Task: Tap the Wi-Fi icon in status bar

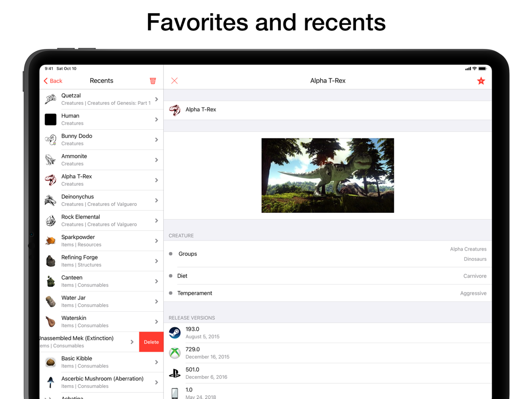Action: (475, 69)
